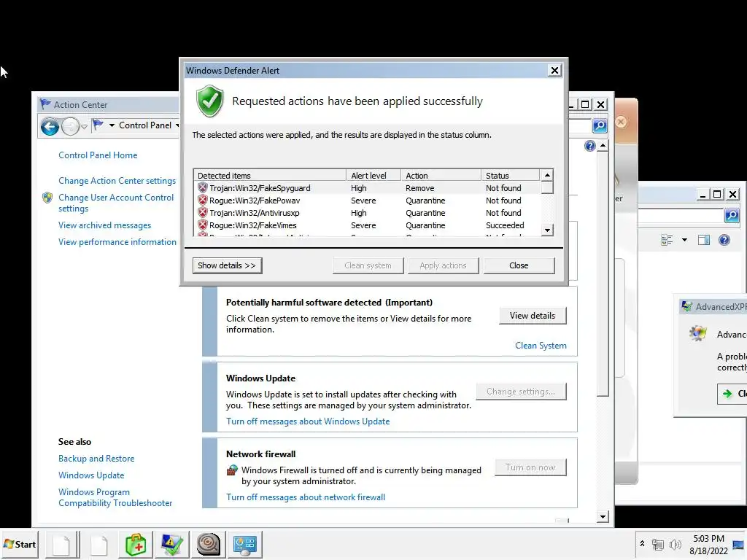Image resolution: width=747 pixels, height=560 pixels.
Task: Open Change Action Center settings
Action: [x=117, y=181]
